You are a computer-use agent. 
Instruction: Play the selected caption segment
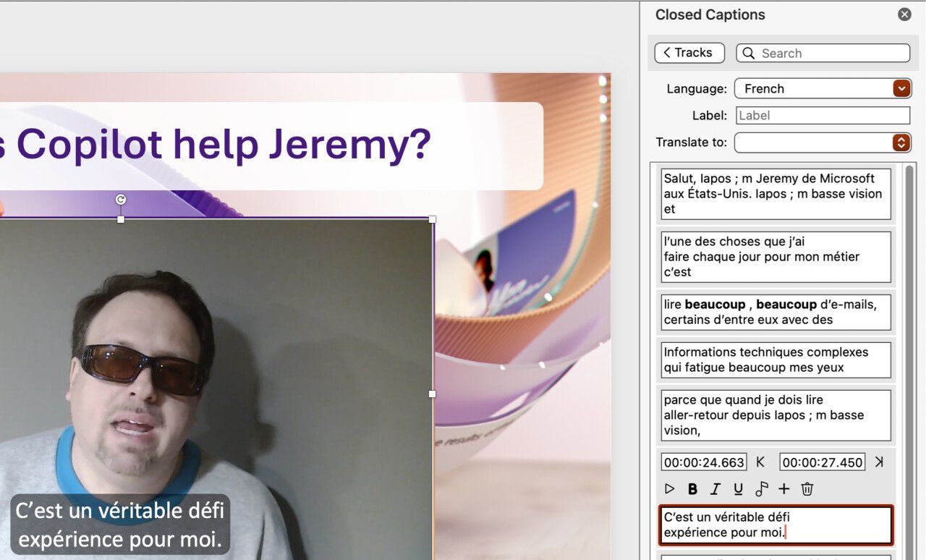pos(670,489)
